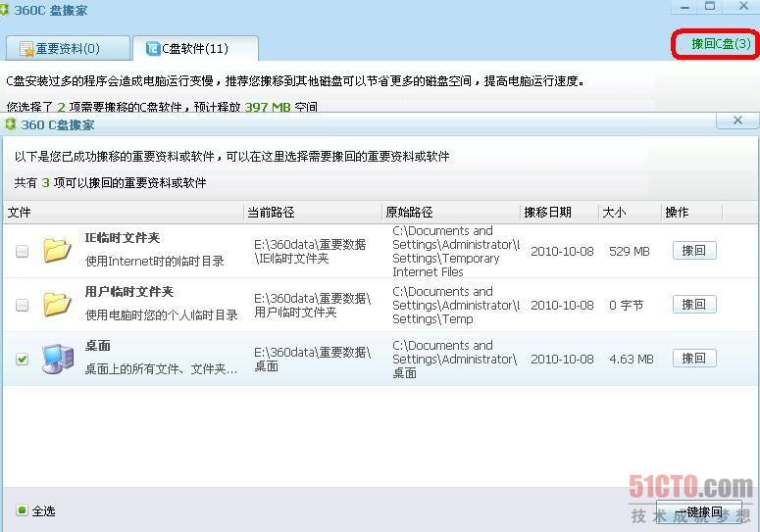Maximize the main 360C盘搬家 window
Viewport: 760px width, 532px height.
point(710,6)
